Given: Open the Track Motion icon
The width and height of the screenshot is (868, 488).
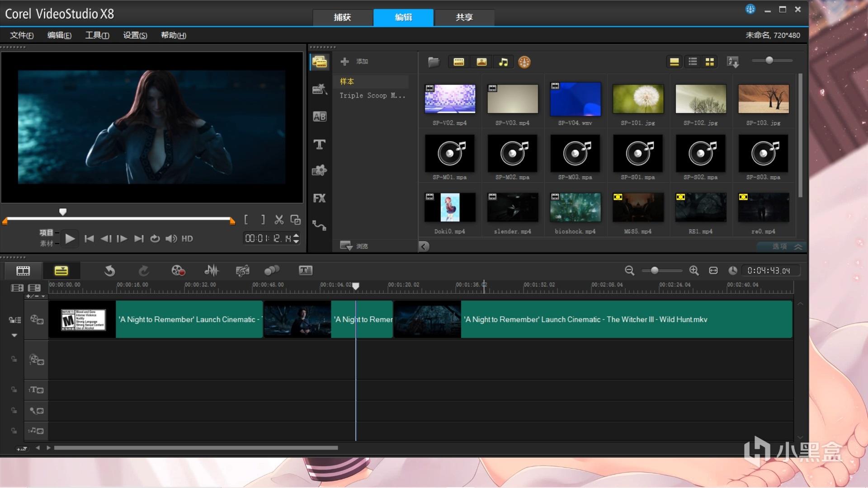Looking at the screenshot, I should click(272, 271).
